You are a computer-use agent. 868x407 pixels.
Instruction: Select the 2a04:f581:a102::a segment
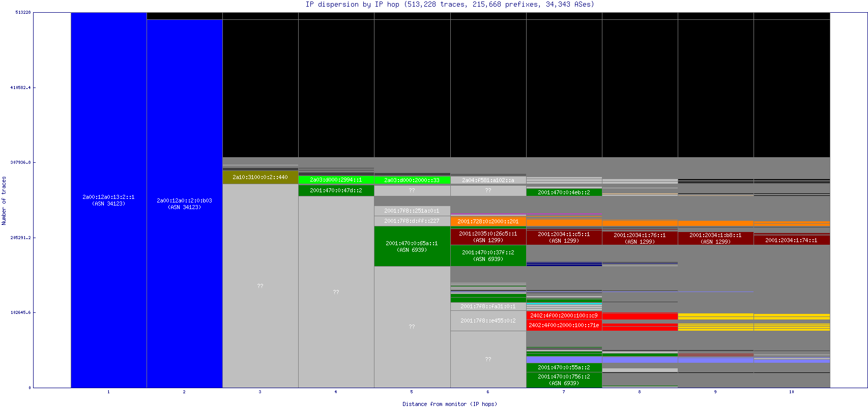[488, 180]
